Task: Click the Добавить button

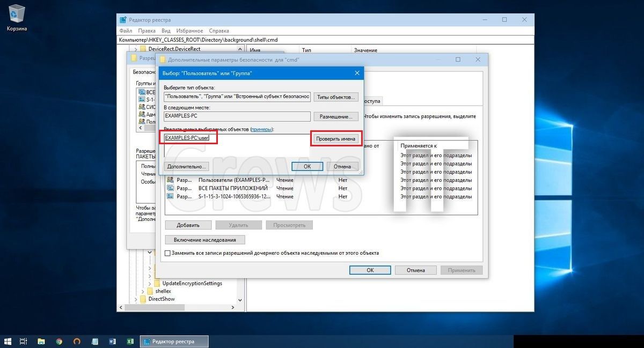Action: [188, 225]
